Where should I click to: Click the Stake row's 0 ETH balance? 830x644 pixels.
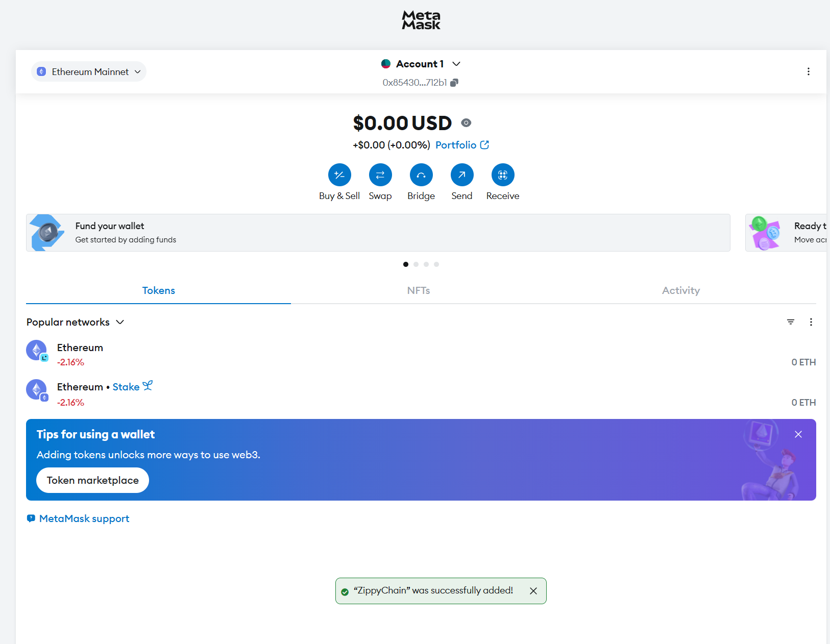803,403
